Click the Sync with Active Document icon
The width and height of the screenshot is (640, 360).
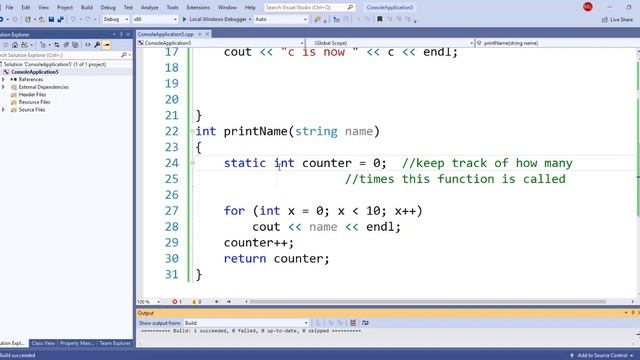point(57,45)
